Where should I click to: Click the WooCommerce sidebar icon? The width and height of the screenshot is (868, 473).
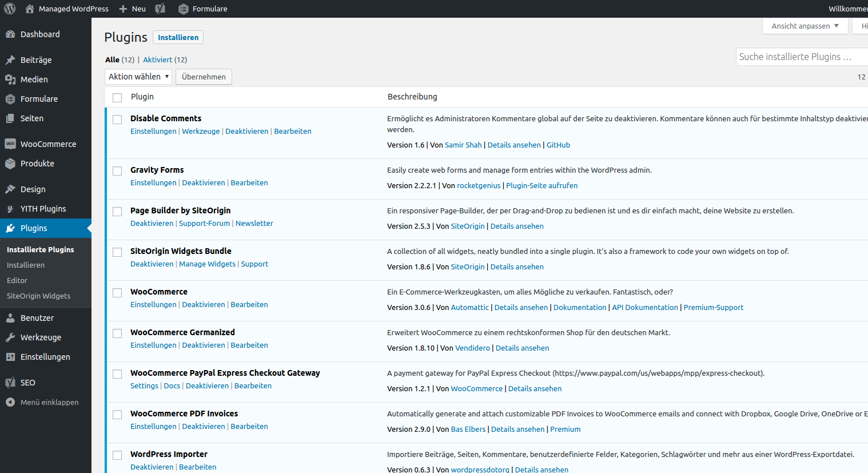10,144
